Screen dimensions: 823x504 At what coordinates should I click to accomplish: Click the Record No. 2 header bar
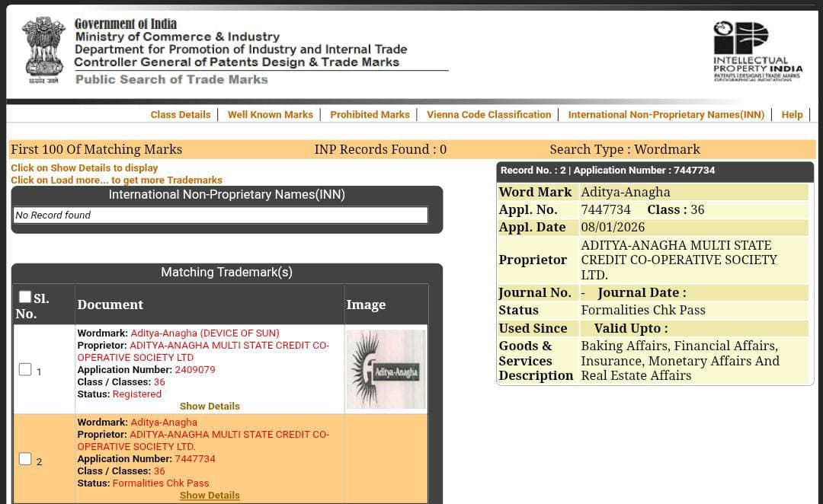(655, 171)
